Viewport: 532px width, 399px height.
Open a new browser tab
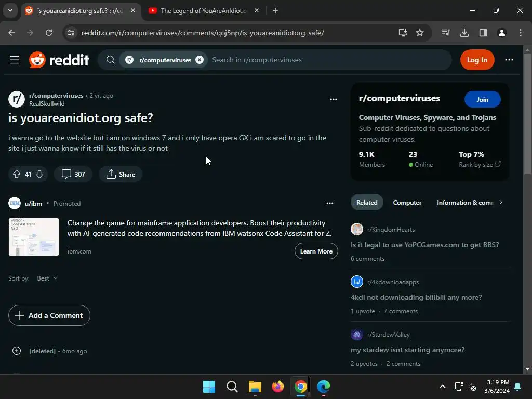[x=275, y=11]
